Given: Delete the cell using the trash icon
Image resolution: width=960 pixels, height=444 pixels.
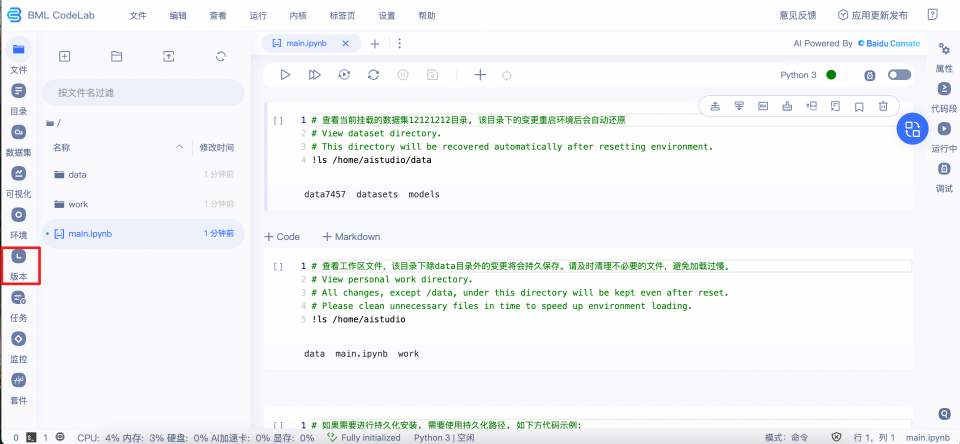Looking at the screenshot, I should click(x=882, y=106).
